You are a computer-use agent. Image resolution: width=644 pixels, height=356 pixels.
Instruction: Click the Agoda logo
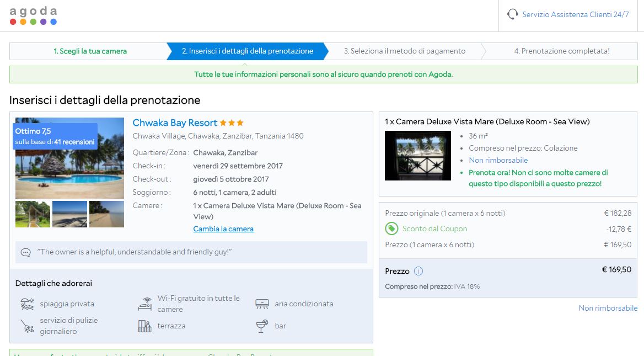[x=33, y=15]
